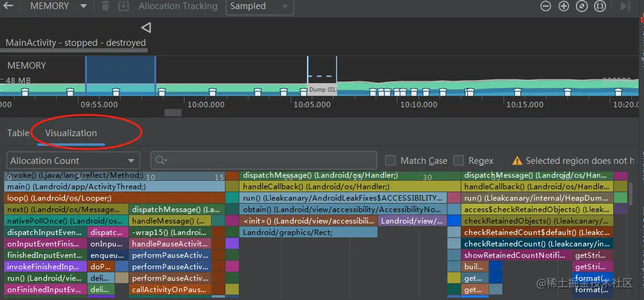
Task: Click the Dump marker on the memory timeline
Action: 322,90
